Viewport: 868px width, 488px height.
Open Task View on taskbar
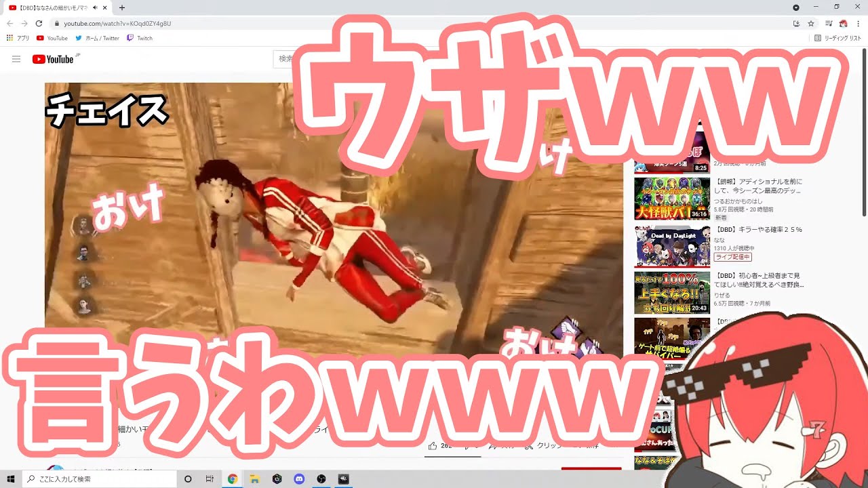[210, 479]
